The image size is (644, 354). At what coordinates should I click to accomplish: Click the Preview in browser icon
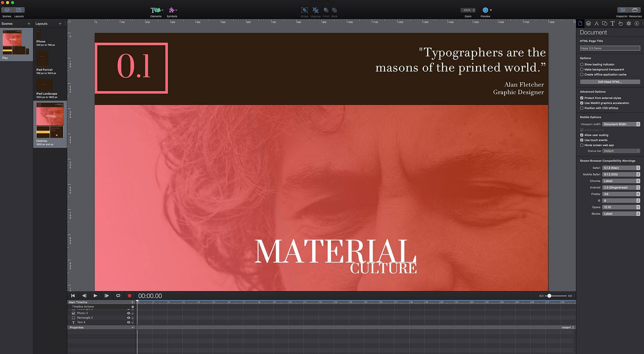(486, 10)
